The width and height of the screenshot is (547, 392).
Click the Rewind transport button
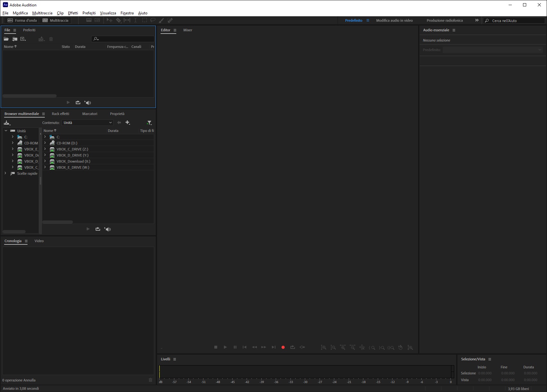(254, 347)
